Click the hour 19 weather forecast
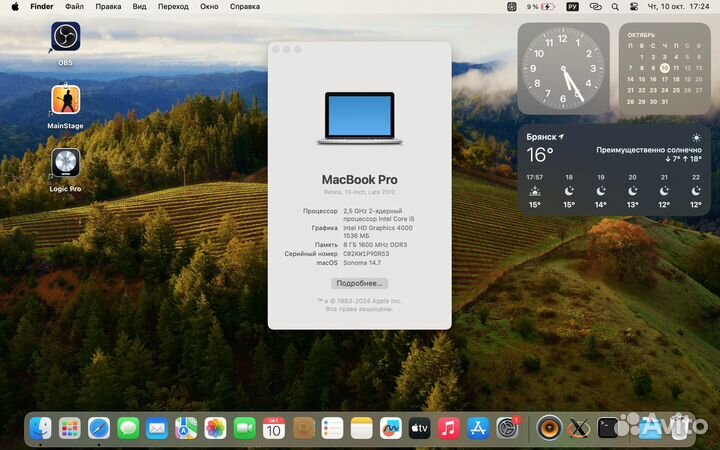 point(601,191)
